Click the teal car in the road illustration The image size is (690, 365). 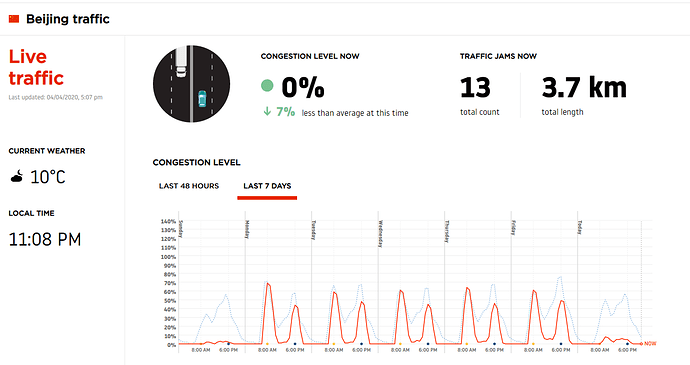point(202,99)
